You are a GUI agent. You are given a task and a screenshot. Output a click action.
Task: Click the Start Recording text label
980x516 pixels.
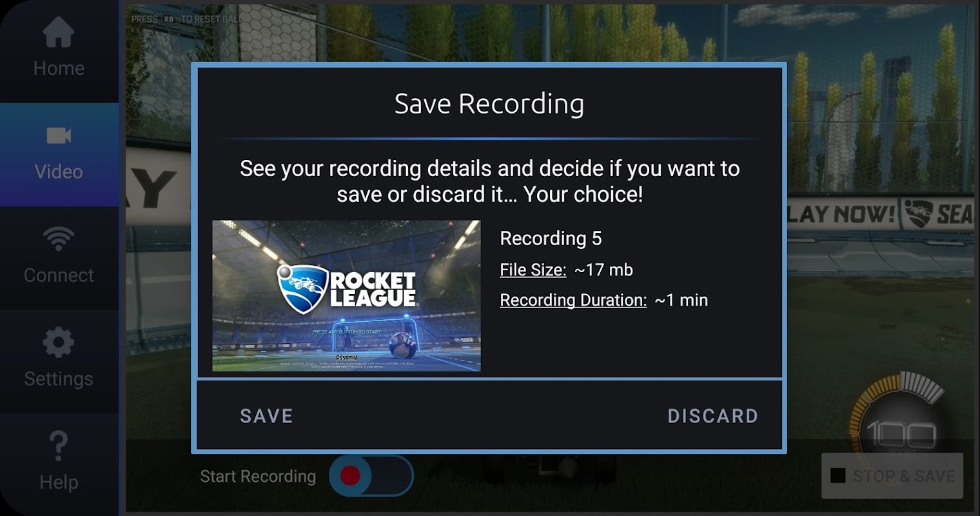258,476
